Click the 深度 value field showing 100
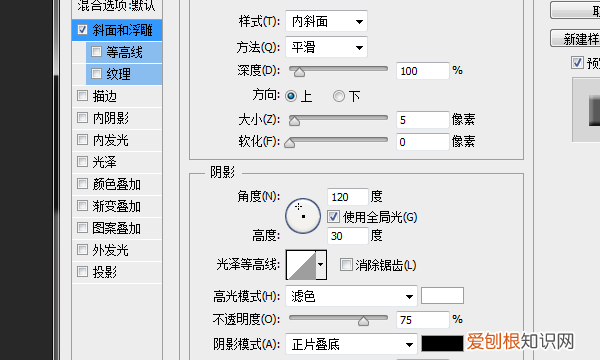 [422, 71]
